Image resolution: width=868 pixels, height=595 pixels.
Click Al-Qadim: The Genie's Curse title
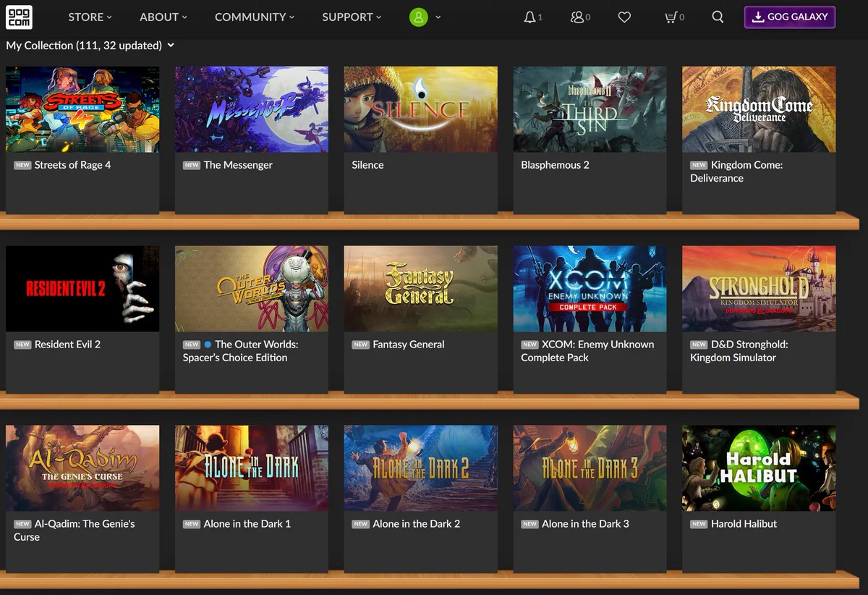75,531
